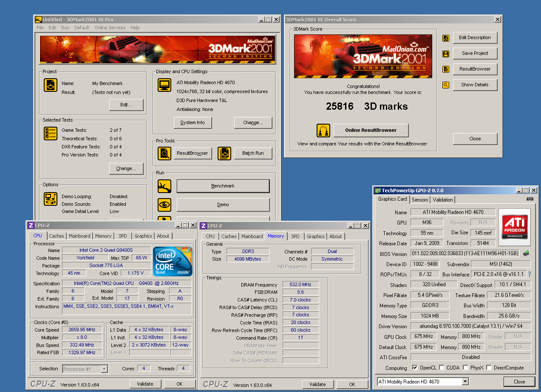Click the GPU-Z BIOS save chip icon
This screenshot has height=392, width=541.
click(526, 253)
